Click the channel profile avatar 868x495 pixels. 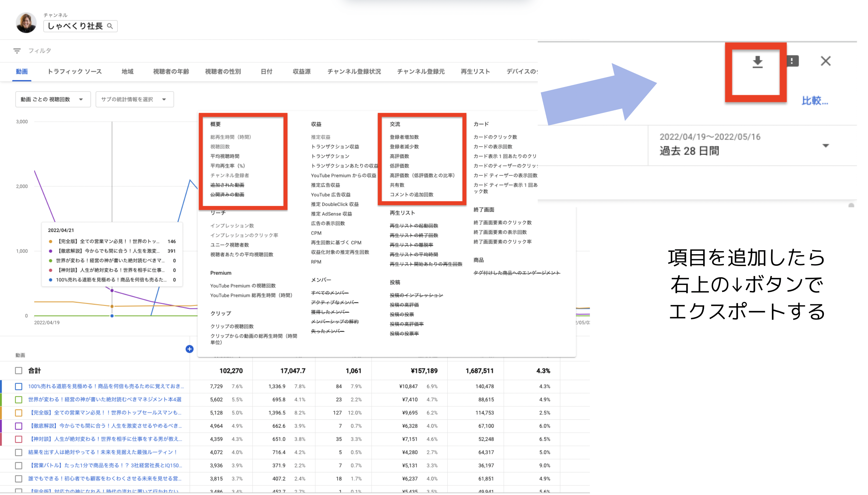pos(26,23)
